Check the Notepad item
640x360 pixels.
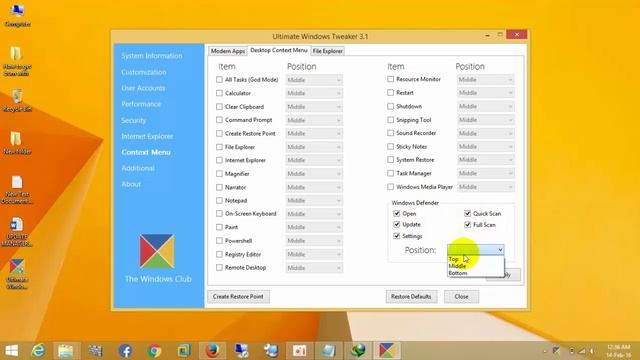(219, 200)
